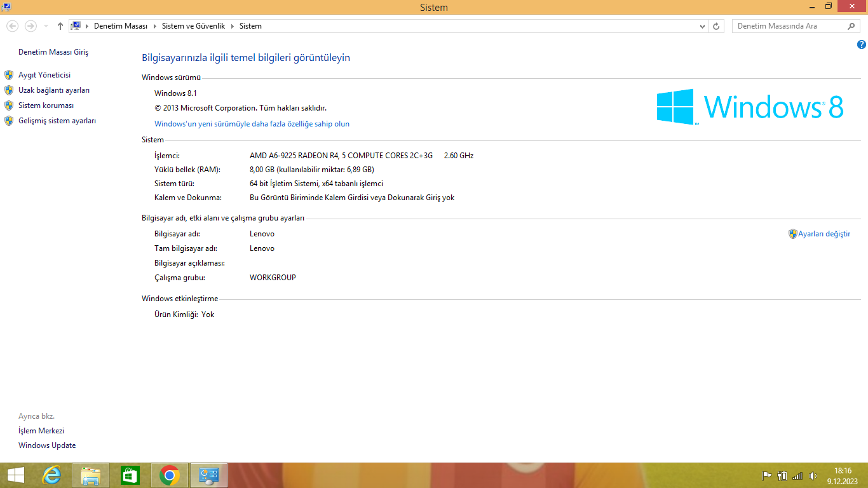Click the "Bilgisayar açıklaması:" label
Viewport: 868px width, 488px height.
tap(189, 263)
